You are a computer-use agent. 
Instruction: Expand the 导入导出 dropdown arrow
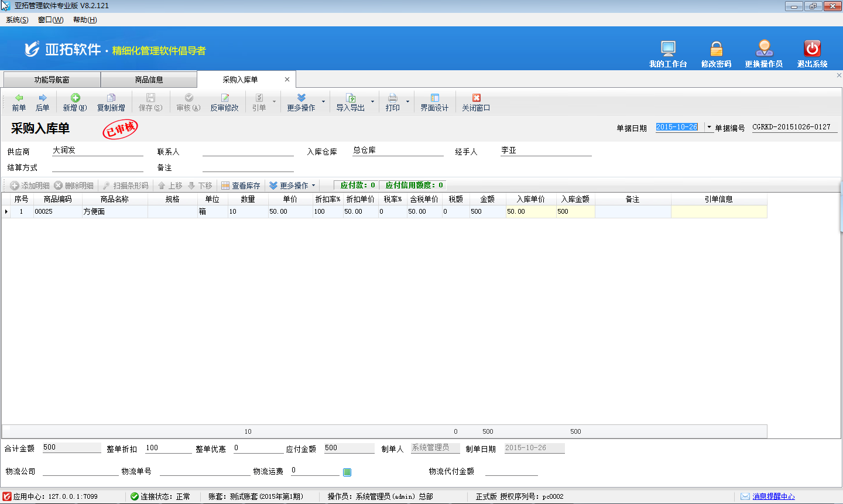(x=372, y=102)
